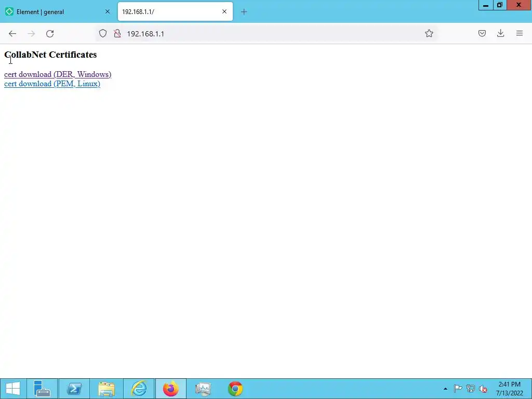
Task: Launch Server Manager from the taskbar
Action: tap(42, 389)
